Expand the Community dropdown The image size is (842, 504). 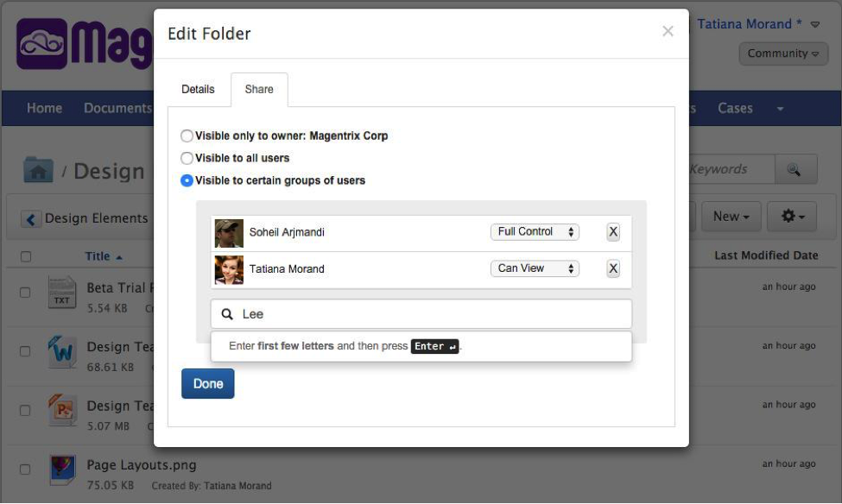(x=783, y=54)
